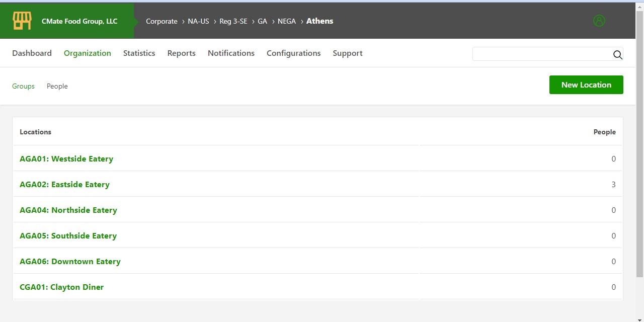The image size is (644, 322).
Task: Navigate to NA-US breadcrumb level
Action: pyautogui.click(x=198, y=21)
